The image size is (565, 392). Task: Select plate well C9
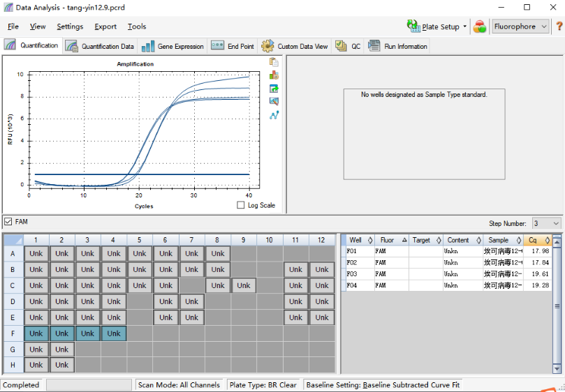[244, 285]
